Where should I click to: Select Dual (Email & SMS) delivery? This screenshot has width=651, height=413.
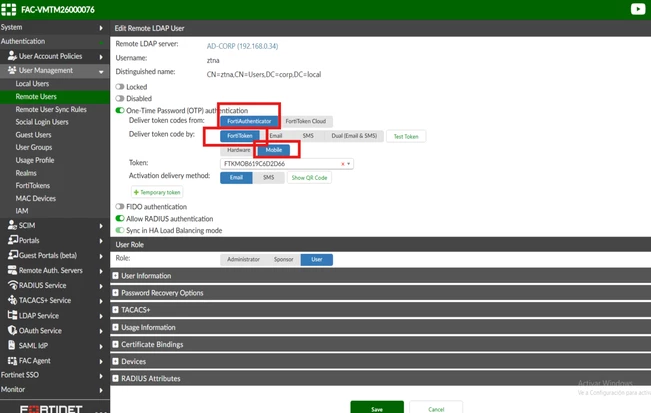pyautogui.click(x=354, y=136)
